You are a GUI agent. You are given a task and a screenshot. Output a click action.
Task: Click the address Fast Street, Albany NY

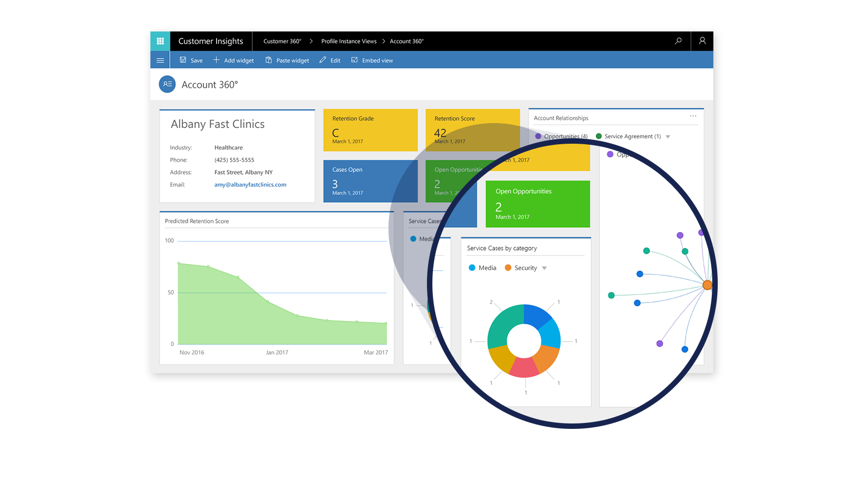(244, 172)
